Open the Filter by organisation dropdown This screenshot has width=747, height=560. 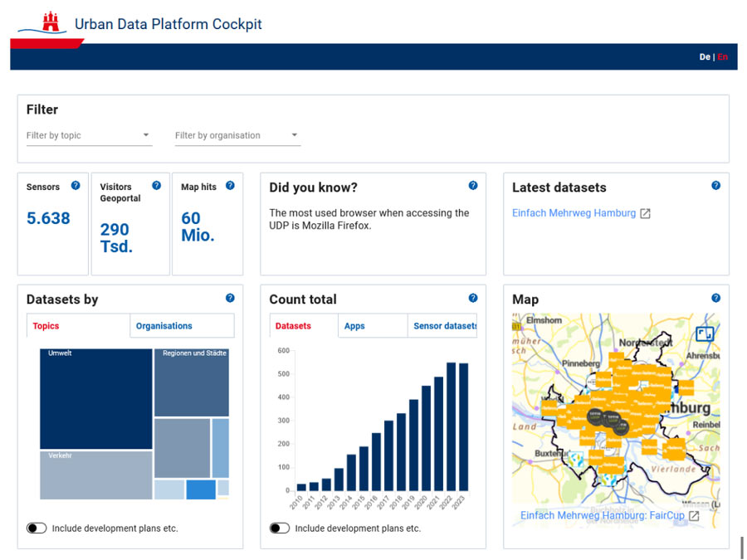(x=237, y=136)
